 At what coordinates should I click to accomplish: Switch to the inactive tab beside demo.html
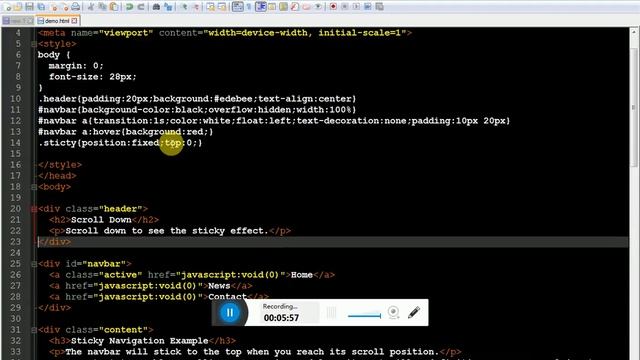[18, 20]
